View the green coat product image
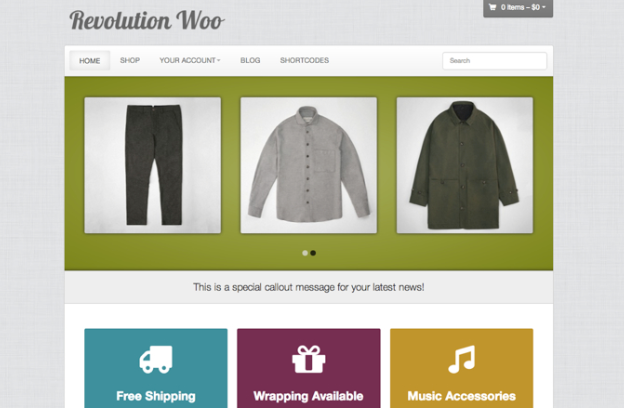The image size is (624, 408). click(x=465, y=165)
